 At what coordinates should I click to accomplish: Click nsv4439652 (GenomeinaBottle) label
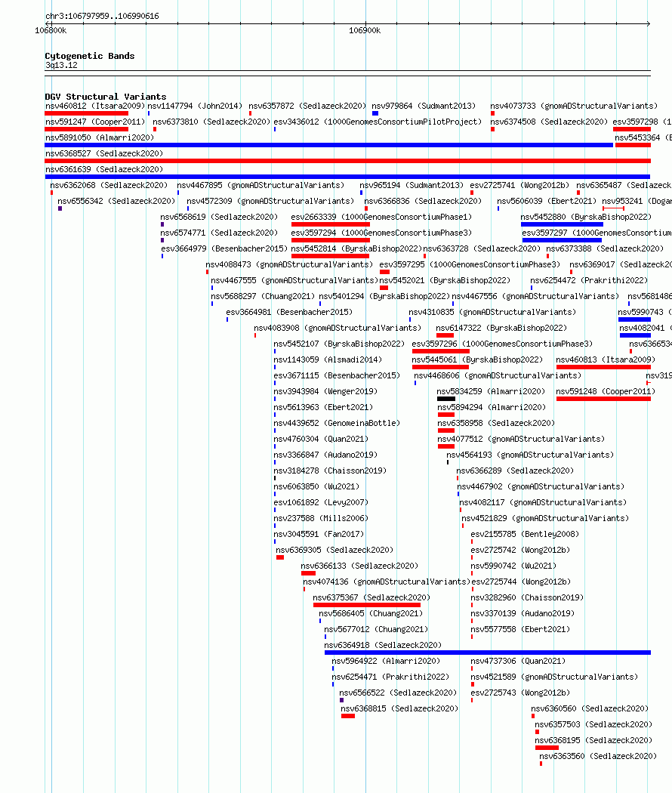337,423
